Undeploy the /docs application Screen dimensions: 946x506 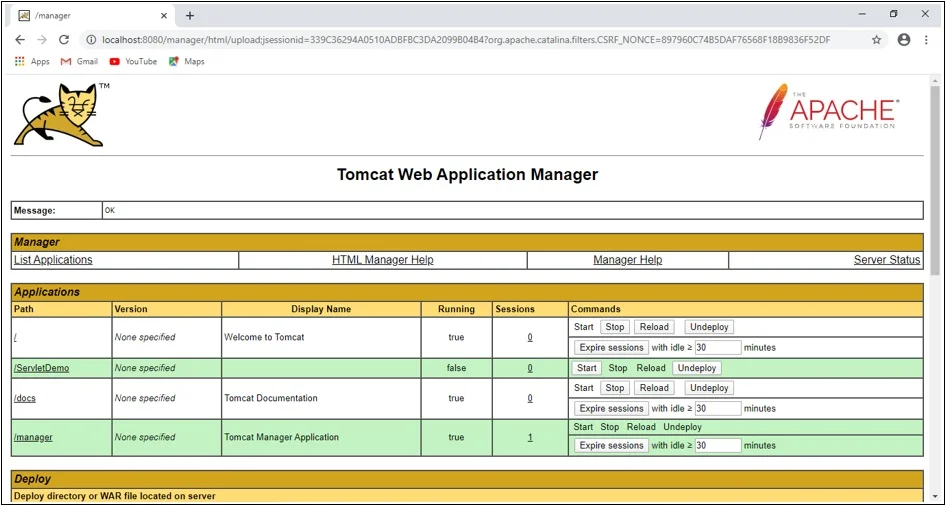tap(709, 388)
